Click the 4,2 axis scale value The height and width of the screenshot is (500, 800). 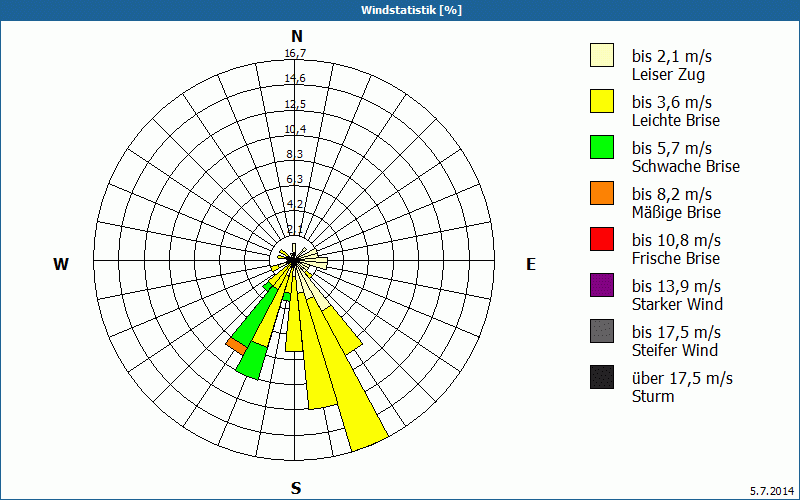coord(294,204)
